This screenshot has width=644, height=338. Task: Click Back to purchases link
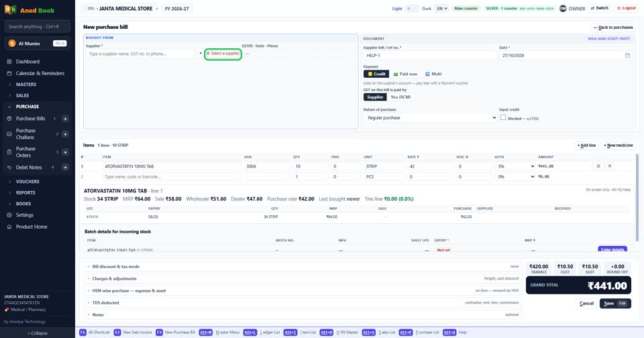(x=613, y=27)
